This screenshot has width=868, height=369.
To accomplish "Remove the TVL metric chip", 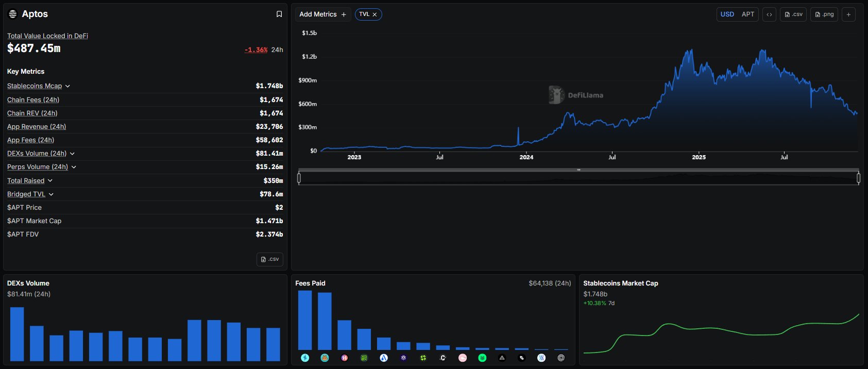I will tap(375, 14).
